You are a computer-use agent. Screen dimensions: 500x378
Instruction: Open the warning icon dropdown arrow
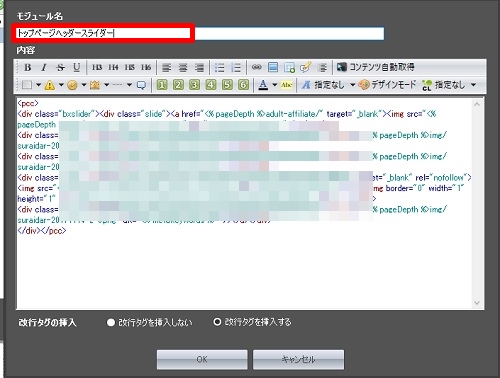61,85
